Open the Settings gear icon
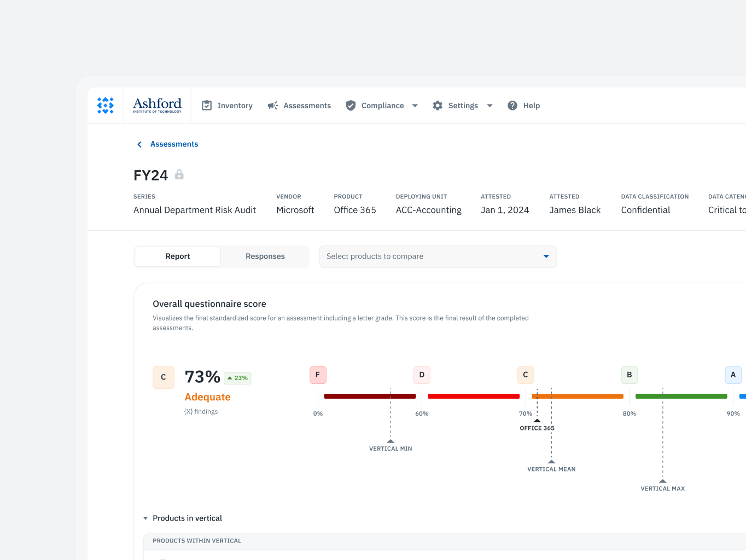Viewport: 746px width, 560px height. click(438, 105)
